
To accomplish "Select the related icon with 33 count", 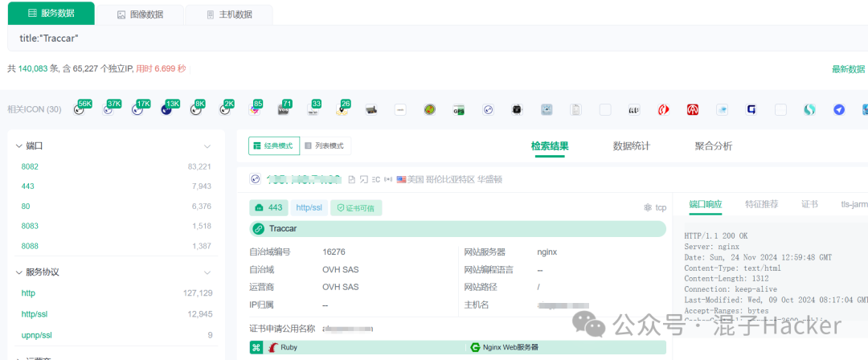I will tap(313, 109).
